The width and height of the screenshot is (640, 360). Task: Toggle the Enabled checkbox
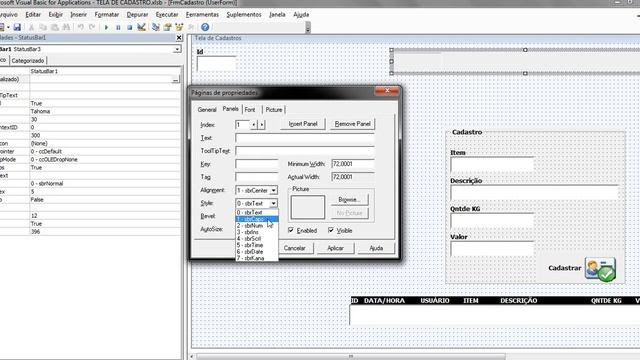tap(291, 230)
